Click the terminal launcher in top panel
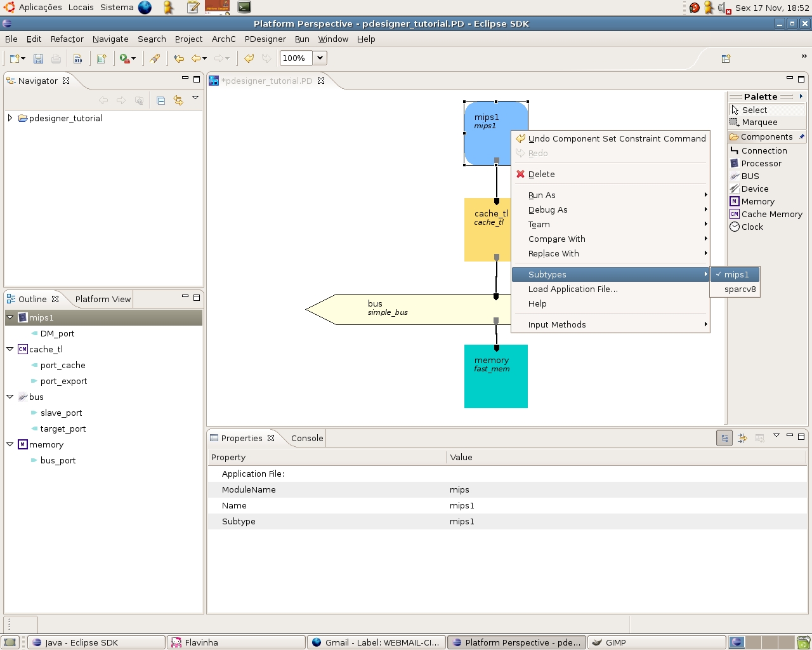Image resolution: width=812 pixels, height=650 pixels. (x=244, y=7)
